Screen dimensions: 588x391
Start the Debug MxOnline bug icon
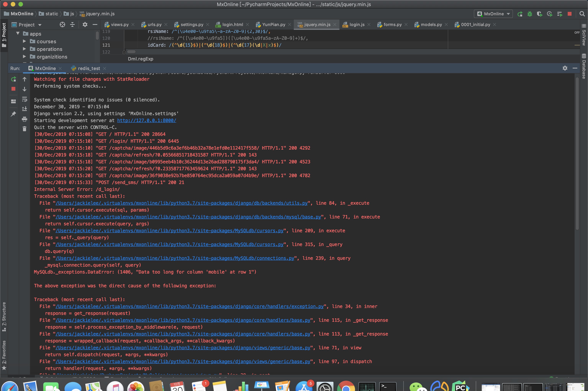click(x=530, y=14)
